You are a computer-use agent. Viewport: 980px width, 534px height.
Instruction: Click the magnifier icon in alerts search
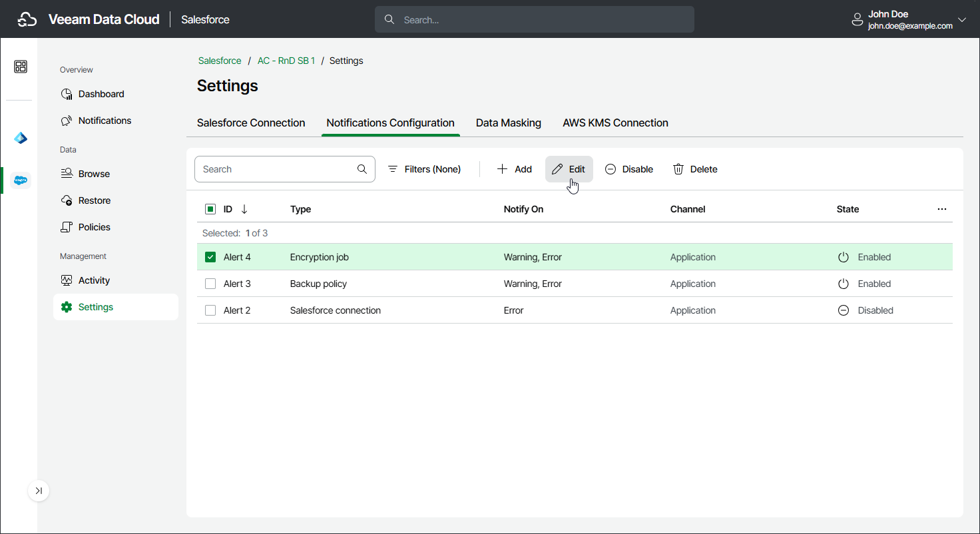point(362,169)
